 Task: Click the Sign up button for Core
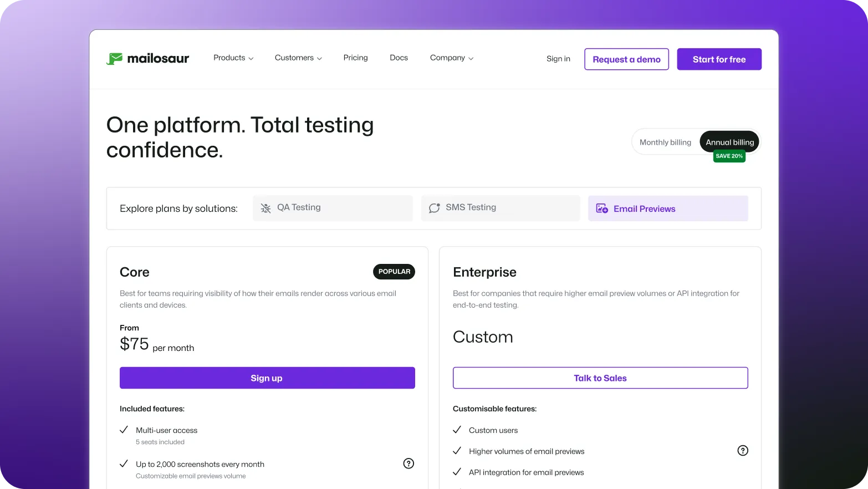(x=267, y=378)
